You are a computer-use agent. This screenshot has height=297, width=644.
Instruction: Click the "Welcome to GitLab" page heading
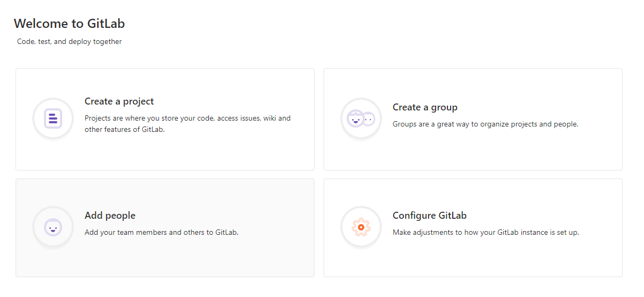pos(69,24)
